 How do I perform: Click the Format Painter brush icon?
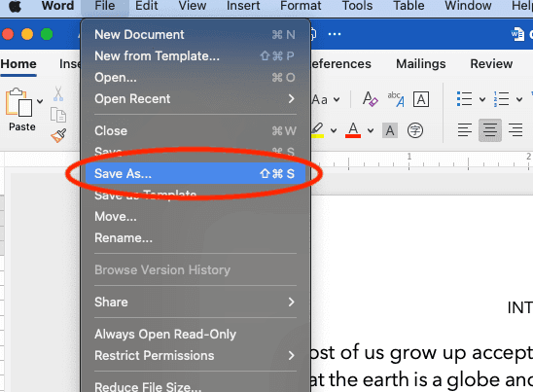click(58, 135)
